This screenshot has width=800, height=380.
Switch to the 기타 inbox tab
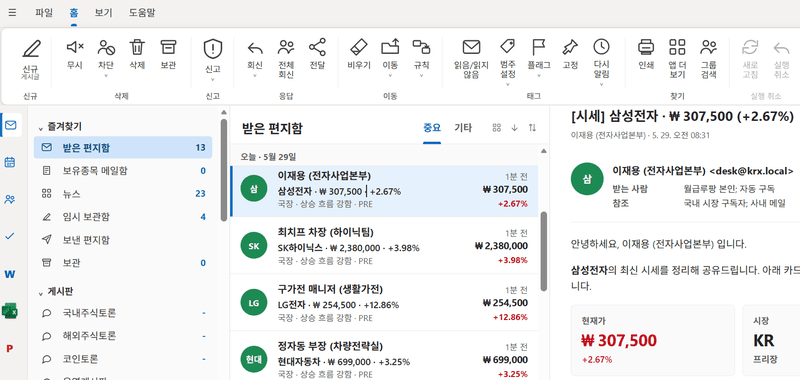[463, 128]
